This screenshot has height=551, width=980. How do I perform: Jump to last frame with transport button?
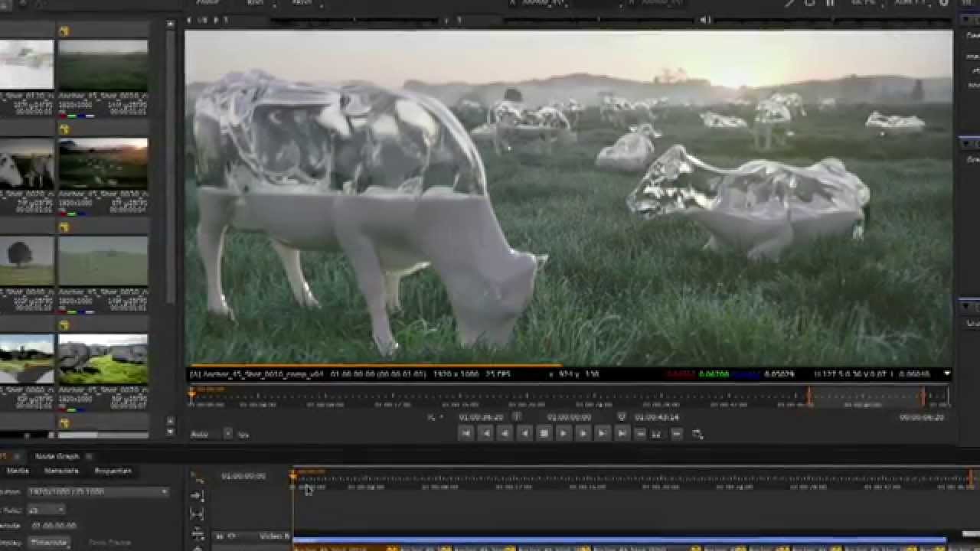[x=622, y=434]
